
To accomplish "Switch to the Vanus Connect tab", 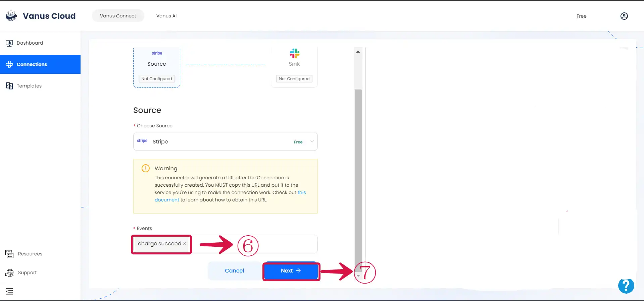I will tap(118, 16).
